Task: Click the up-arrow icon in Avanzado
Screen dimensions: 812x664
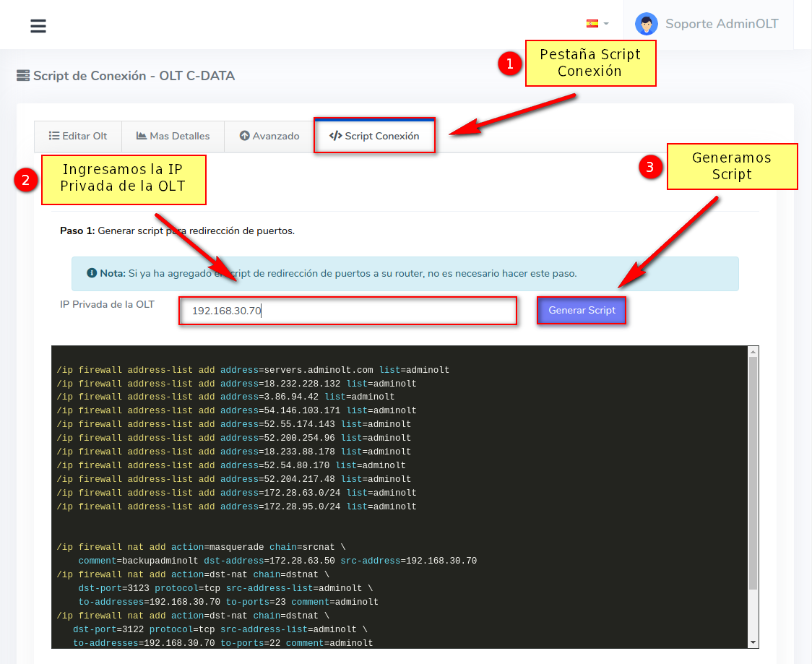Action: coord(244,136)
